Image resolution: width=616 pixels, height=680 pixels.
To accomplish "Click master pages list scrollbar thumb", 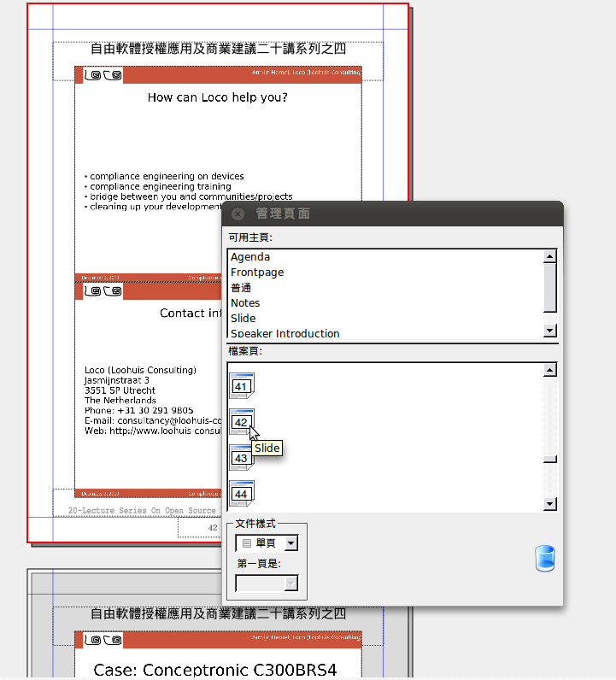I will coord(550,287).
